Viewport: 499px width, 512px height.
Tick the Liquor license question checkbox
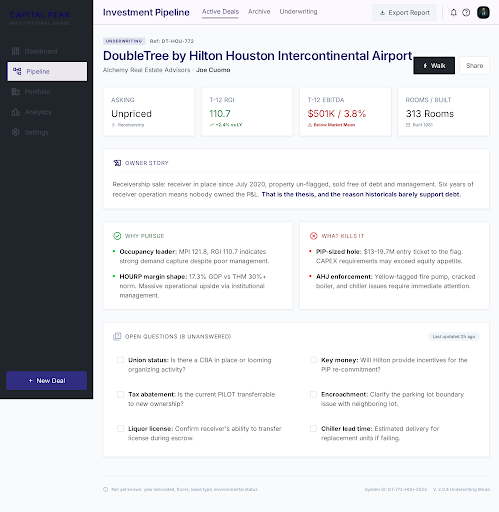(x=120, y=429)
